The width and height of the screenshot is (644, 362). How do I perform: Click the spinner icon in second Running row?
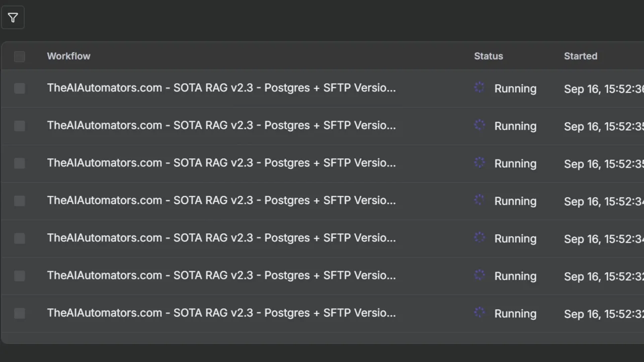[479, 125]
